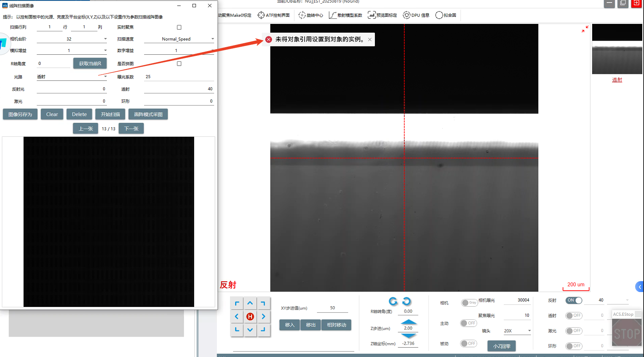Open DPU 信息 from the toolbar
This screenshot has width=644, height=357.
[416, 15]
